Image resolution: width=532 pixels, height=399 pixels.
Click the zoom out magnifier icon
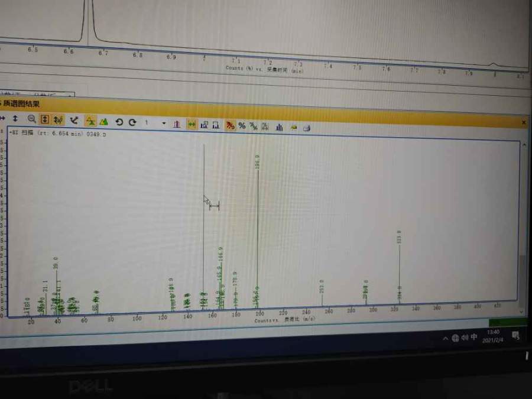31,119
